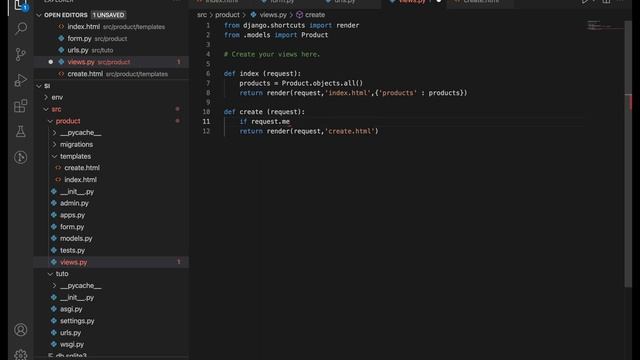Open urls.py src/tuto in Open Editors
Screen dimensions: 640x360
111,50
